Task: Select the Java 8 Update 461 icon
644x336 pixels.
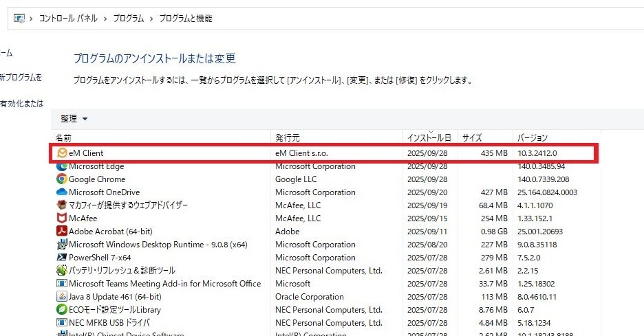Action: [x=62, y=297]
